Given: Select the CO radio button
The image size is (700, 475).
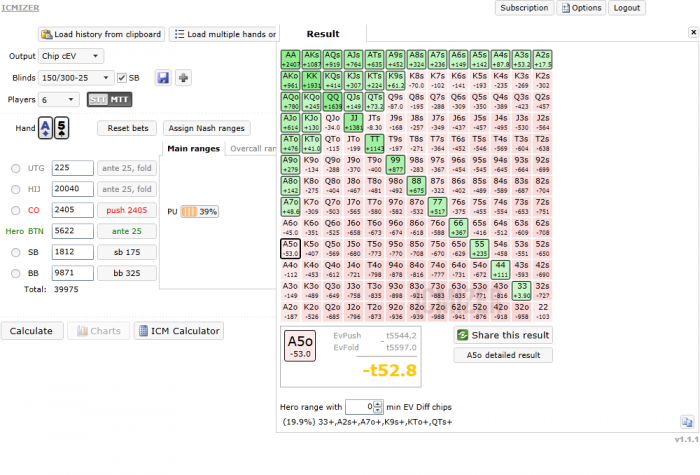Looking at the screenshot, I should pyautogui.click(x=16, y=210).
